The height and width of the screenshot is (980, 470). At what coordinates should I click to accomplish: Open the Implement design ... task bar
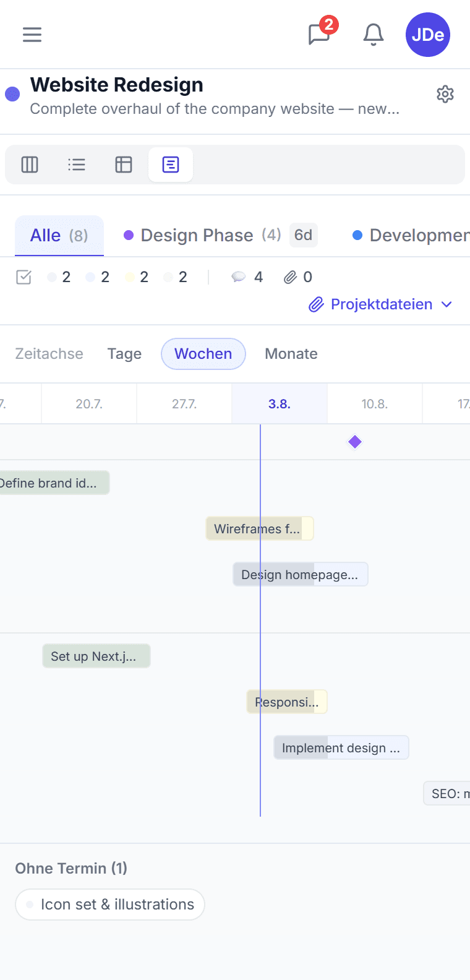341,748
